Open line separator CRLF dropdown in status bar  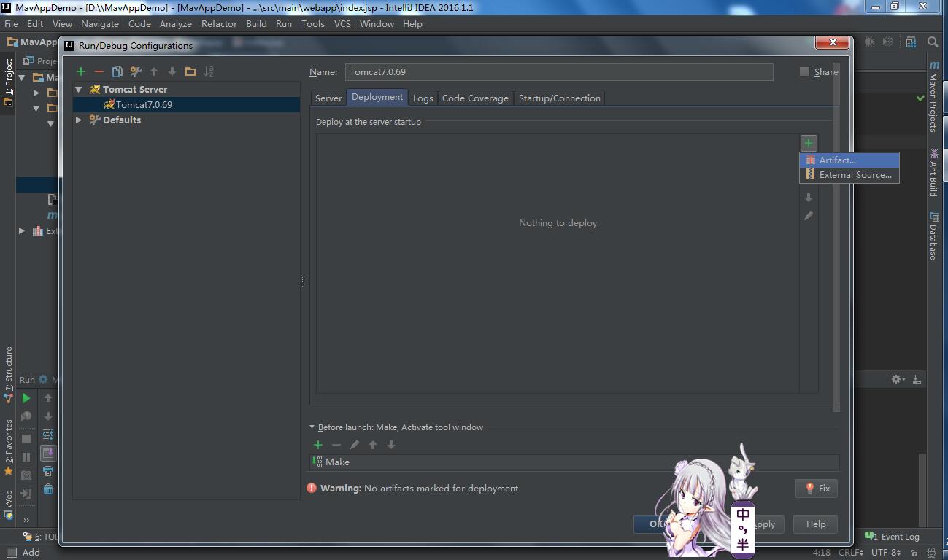tap(851, 552)
